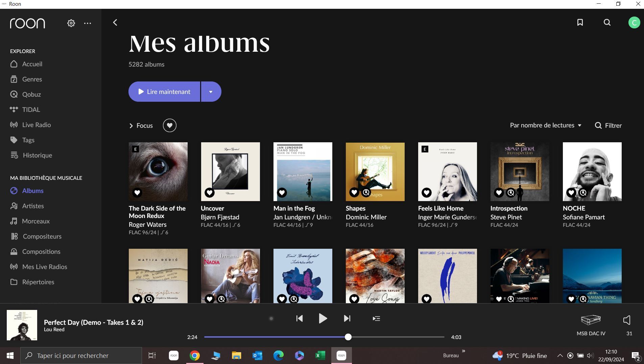Open the notification center icon
The width and height of the screenshot is (644, 364).
click(x=636, y=356)
